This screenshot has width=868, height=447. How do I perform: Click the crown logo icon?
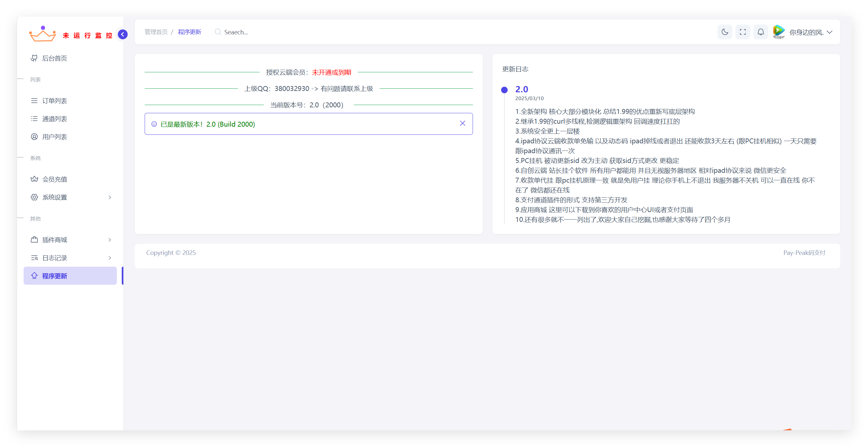click(x=43, y=34)
